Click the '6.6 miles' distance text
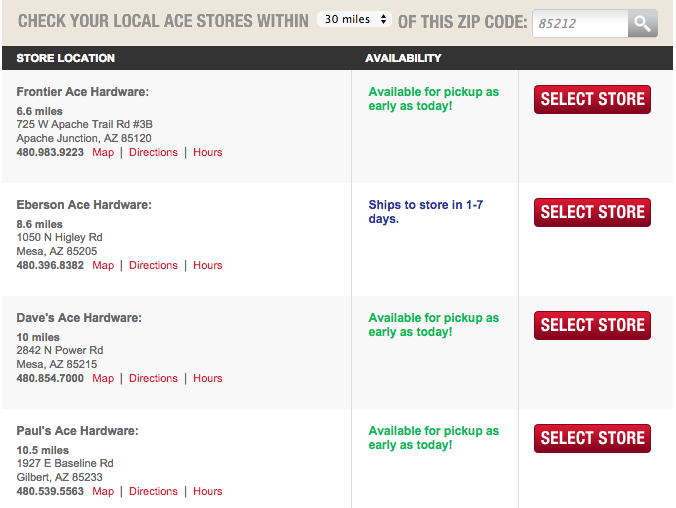Viewport: 676px width, 508px height. 40,111
